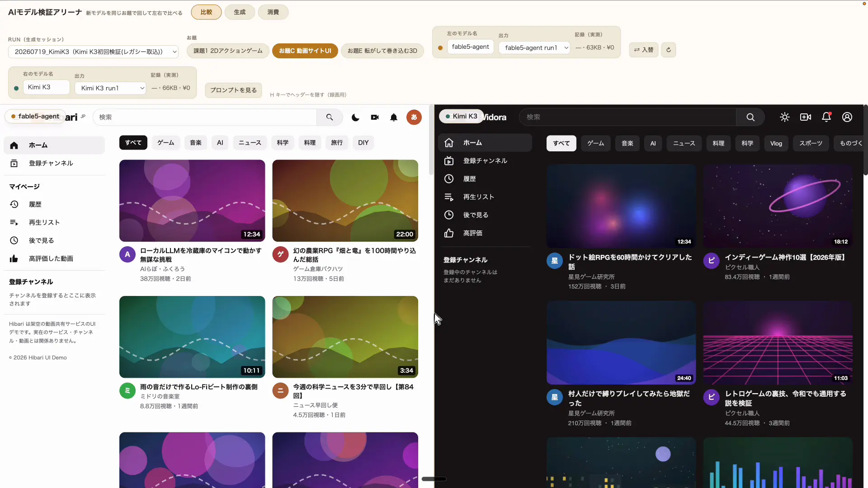Switch to the 生成 mode tab
Image resolution: width=868 pixels, height=488 pixels.
(x=240, y=12)
